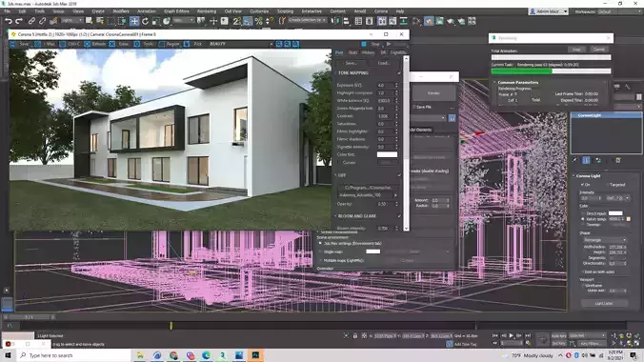The width and height of the screenshot is (644, 362).
Task: Toggle the Save File checkbox
Action: click(x=413, y=107)
